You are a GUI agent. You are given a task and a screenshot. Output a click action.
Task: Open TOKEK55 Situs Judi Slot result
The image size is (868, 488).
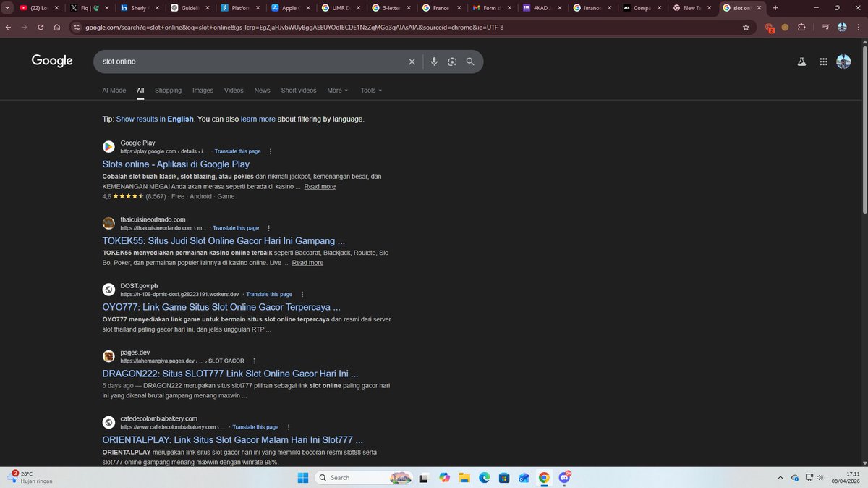224,240
